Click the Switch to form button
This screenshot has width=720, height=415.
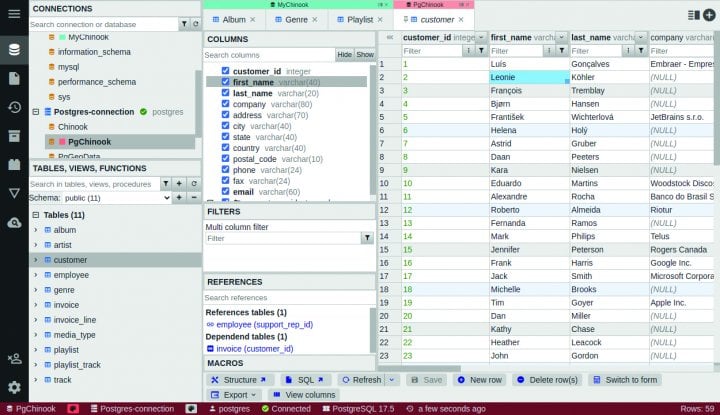[625, 380]
